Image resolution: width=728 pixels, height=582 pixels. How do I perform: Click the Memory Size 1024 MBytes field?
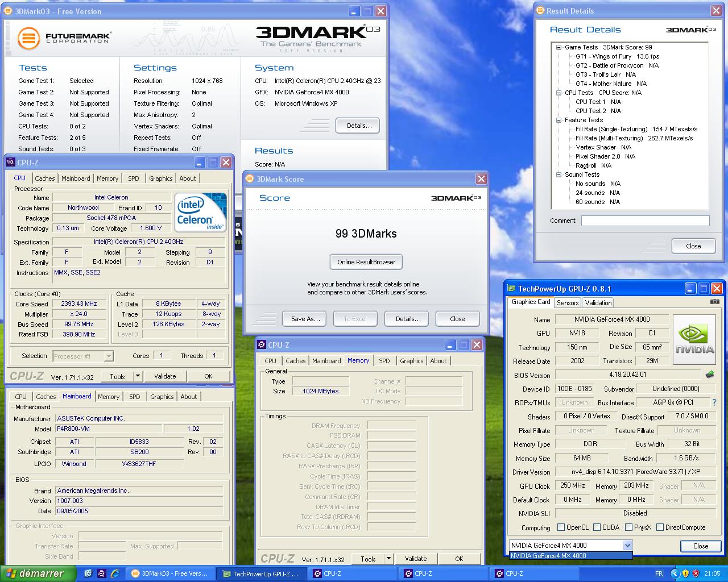320,391
